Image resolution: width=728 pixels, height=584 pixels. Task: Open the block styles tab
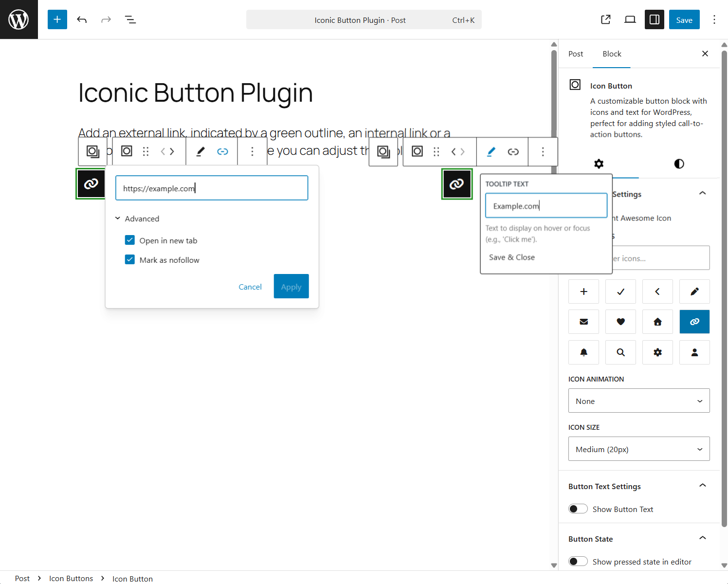[x=679, y=164]
